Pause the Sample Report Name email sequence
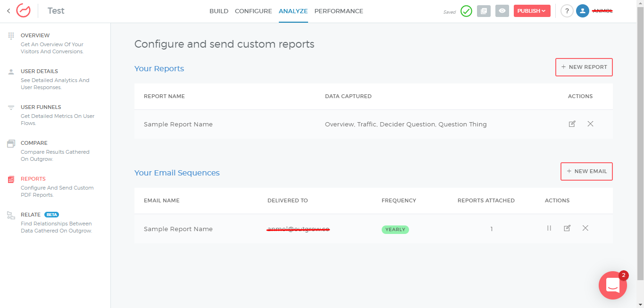The image size is (644, 308). coord(549,228)
